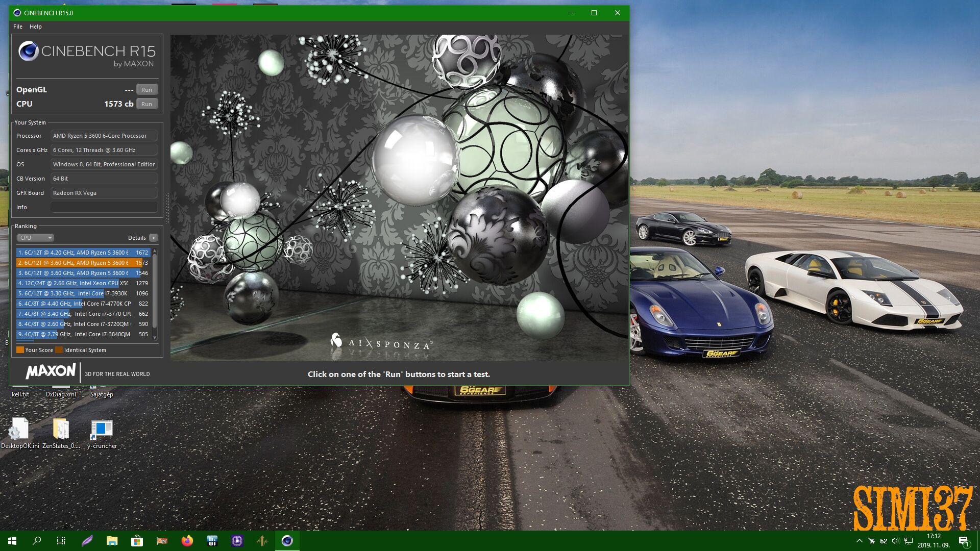The image size is (980, 551).
Task: Open File Explorer from taskbar
Action: (x=112, y=541)
